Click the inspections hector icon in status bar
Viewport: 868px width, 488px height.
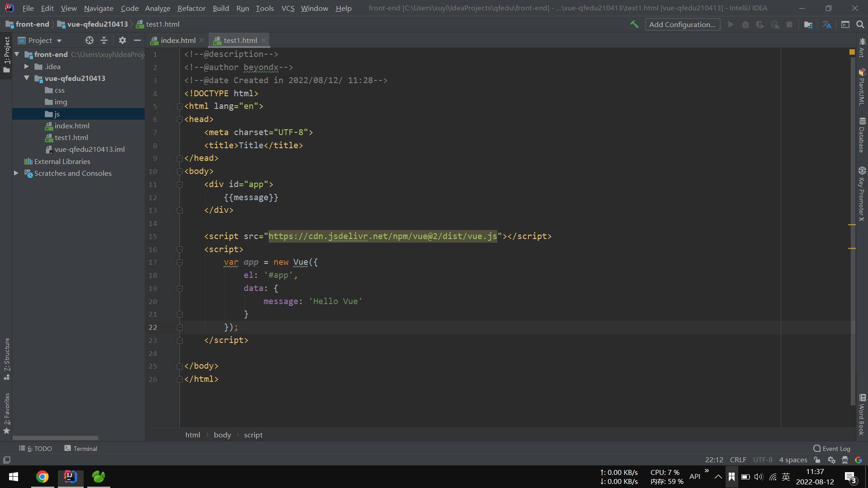tap(845, 460)
